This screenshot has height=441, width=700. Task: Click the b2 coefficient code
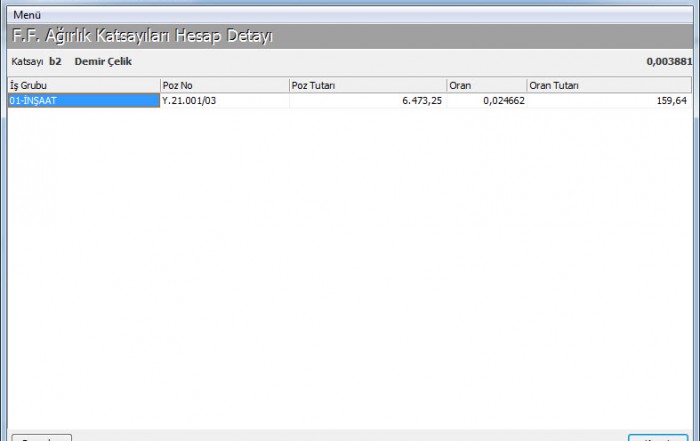(55, 62)
